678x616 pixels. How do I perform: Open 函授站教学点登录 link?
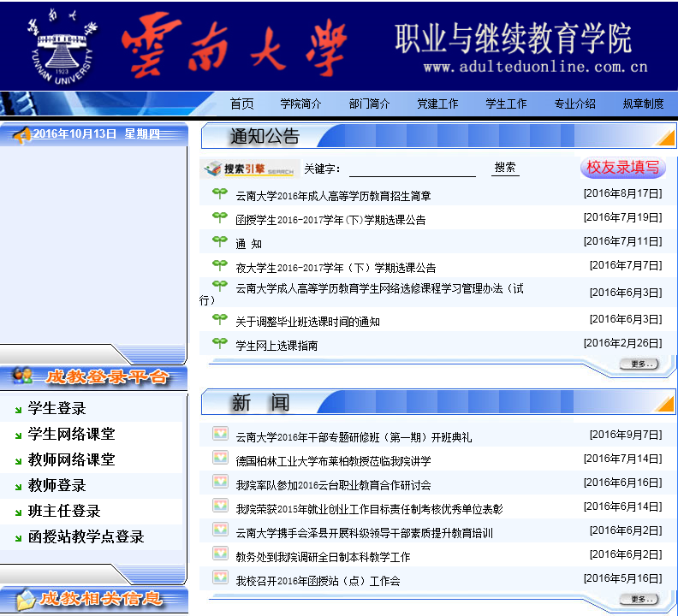[86, 537]
